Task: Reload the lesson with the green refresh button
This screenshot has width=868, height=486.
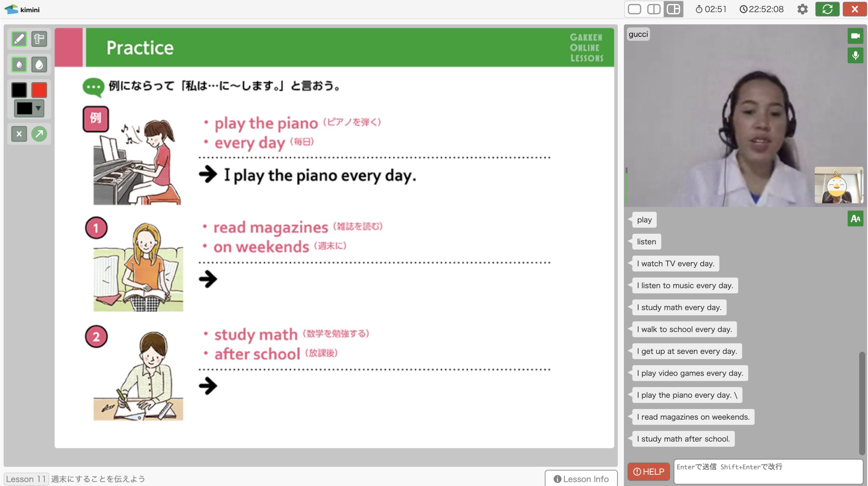Action: pyautogui.click(x=827, y=9)
